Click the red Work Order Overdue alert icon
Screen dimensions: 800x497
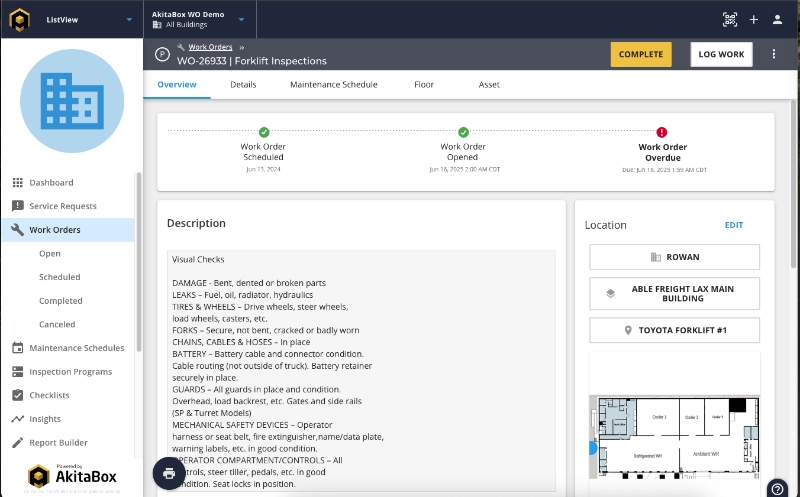662,132
